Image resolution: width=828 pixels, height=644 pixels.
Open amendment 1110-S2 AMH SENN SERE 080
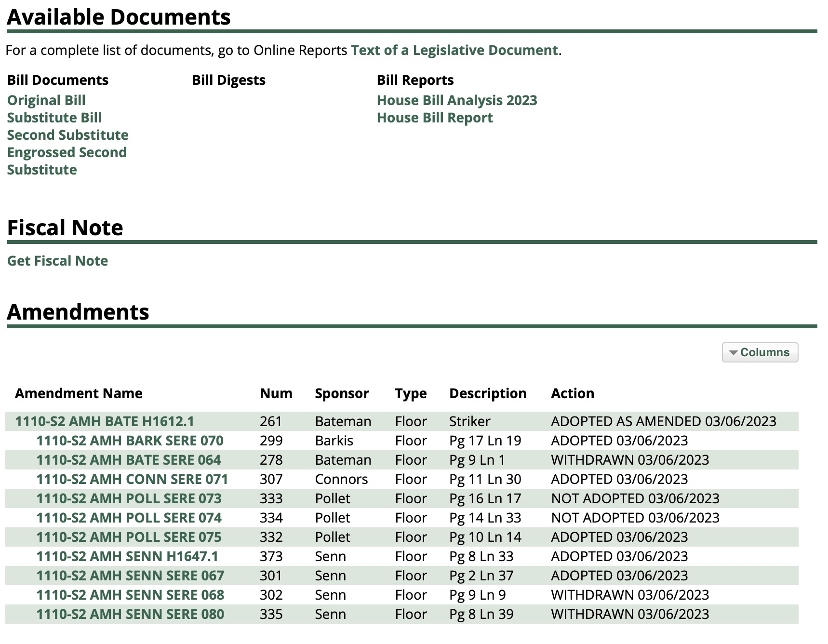click(130, 614)
